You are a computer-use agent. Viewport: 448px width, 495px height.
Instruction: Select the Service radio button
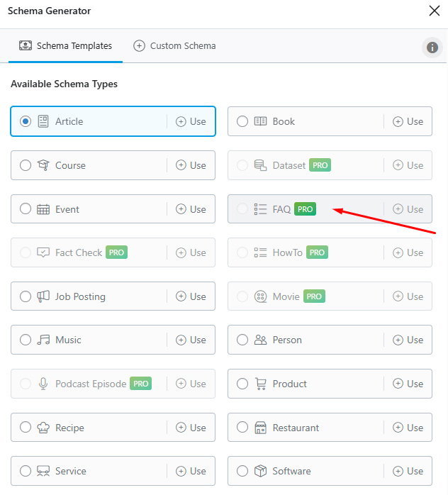pyautogui.click(x=26, y=471)
